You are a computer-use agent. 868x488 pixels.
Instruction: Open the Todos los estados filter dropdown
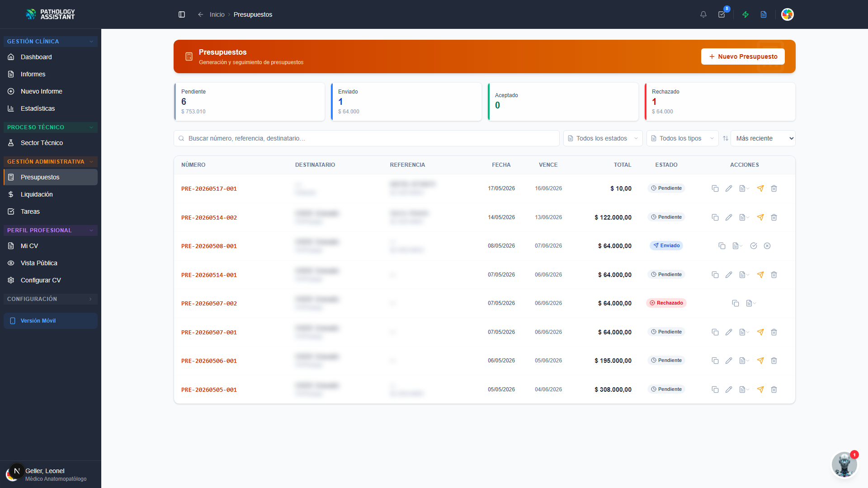(x=603, y=138)
